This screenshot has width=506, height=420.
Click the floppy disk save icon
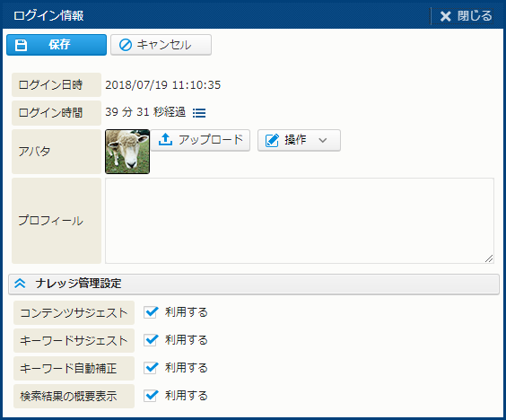point(22,45)
